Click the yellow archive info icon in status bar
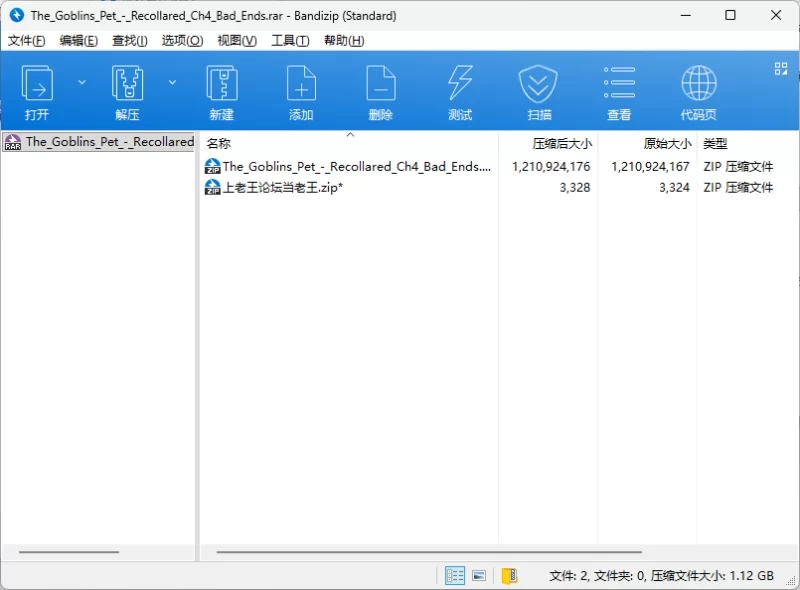Screen dimensions: 800x590 (x=510, y=576)
